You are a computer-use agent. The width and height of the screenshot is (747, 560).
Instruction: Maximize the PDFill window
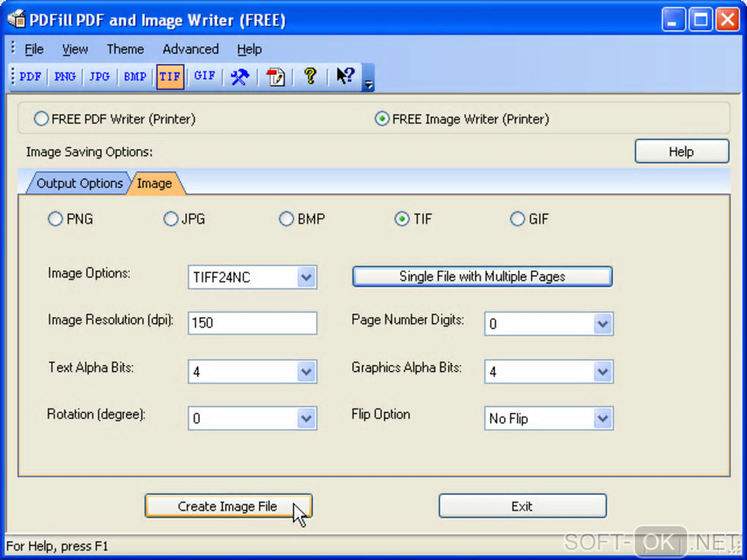[700, 20]
